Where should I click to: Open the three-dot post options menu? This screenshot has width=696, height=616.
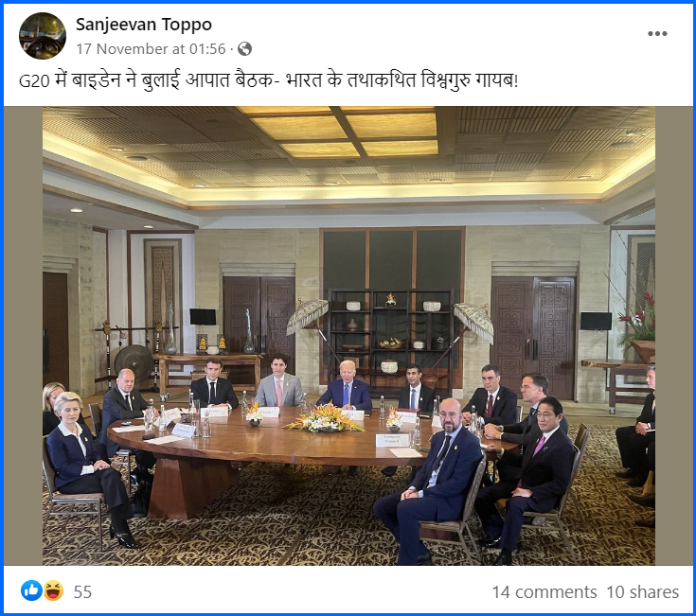click(x=657, y=34)
